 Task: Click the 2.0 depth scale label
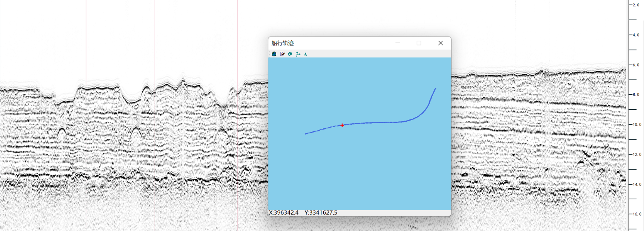point(637,5)
